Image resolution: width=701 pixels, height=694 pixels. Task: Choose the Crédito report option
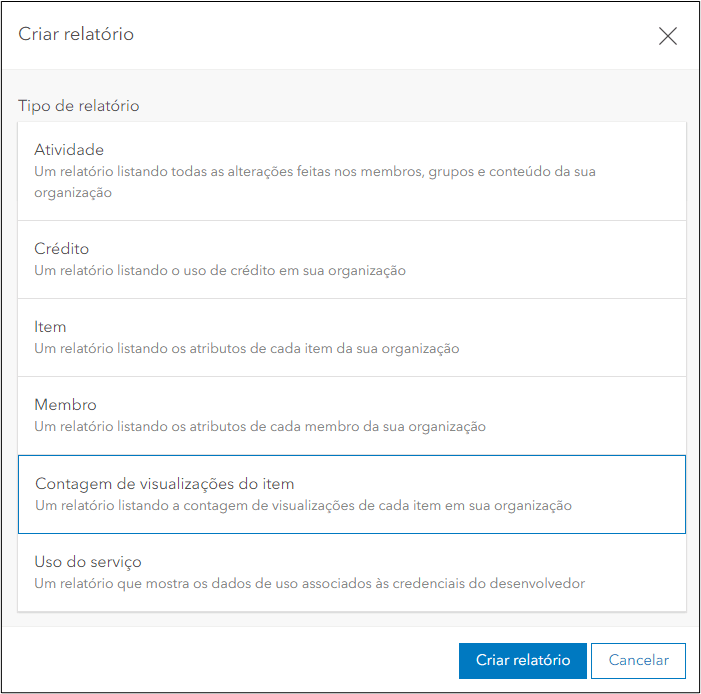[62, 249]
